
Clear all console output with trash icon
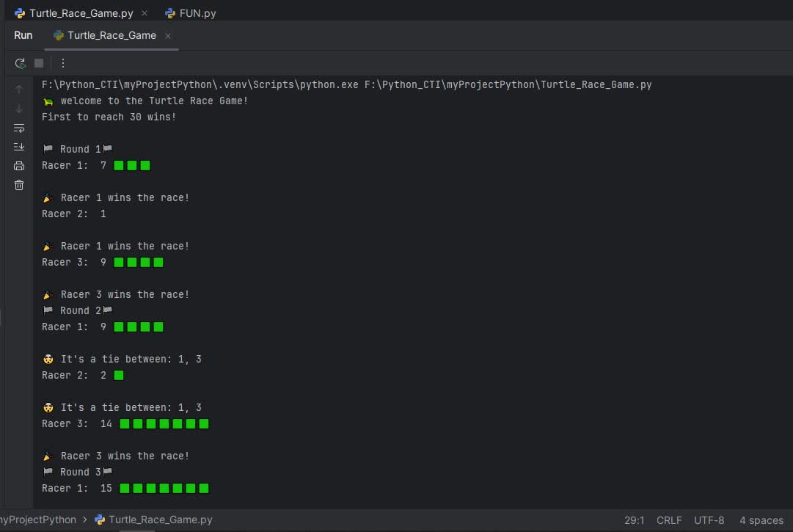tap(19, 185)
